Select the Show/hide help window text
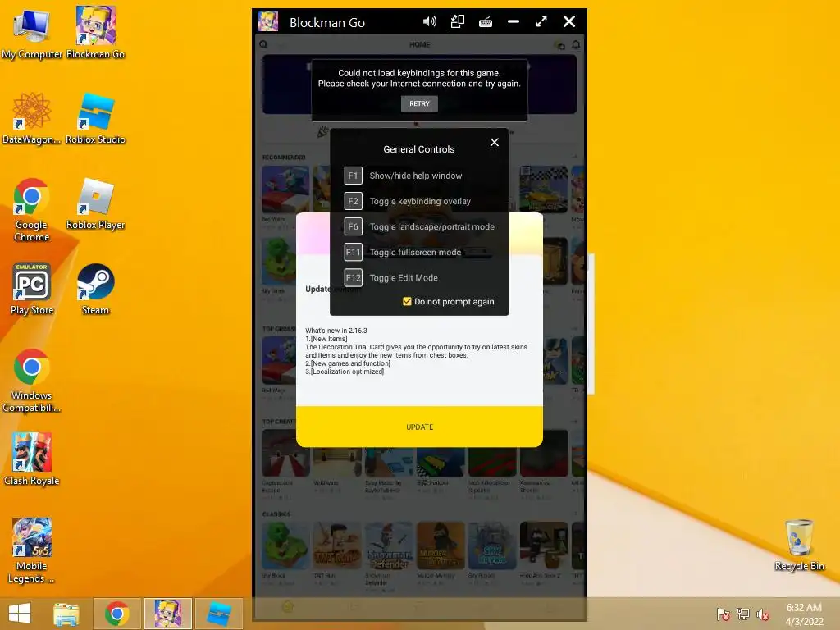 click(416, 176)
